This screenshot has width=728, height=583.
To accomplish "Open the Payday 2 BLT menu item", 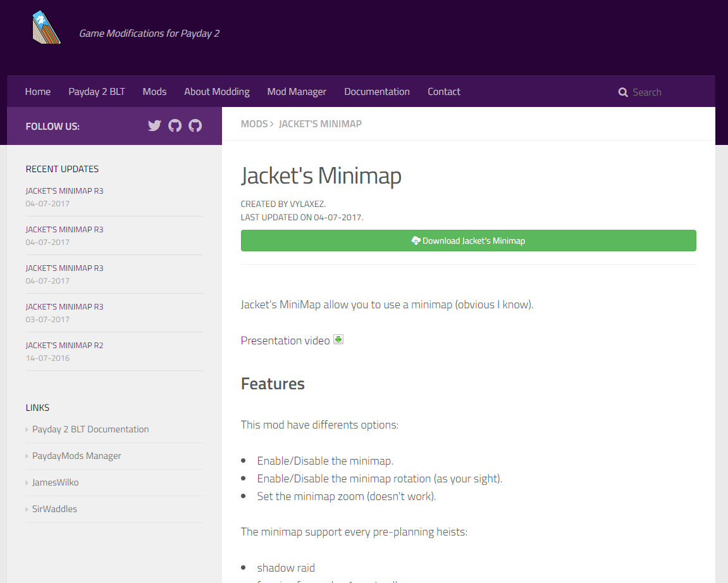I will 97,92.
